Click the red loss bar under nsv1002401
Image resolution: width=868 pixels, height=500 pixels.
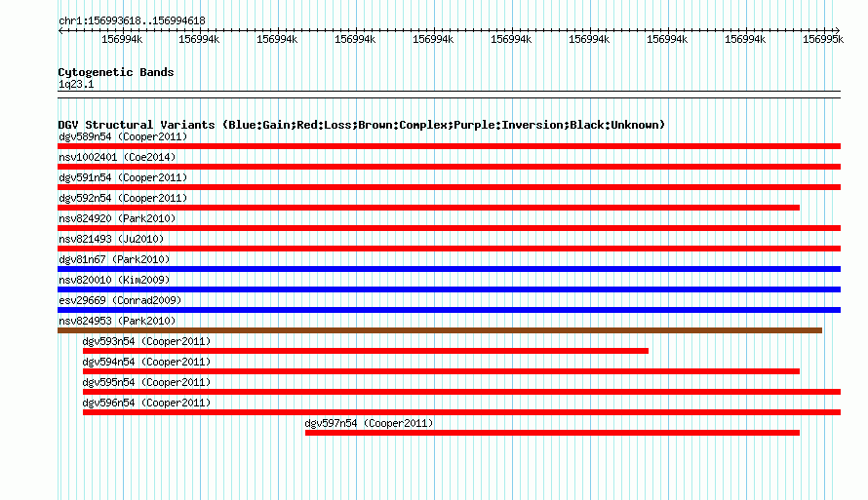point(449,167)
